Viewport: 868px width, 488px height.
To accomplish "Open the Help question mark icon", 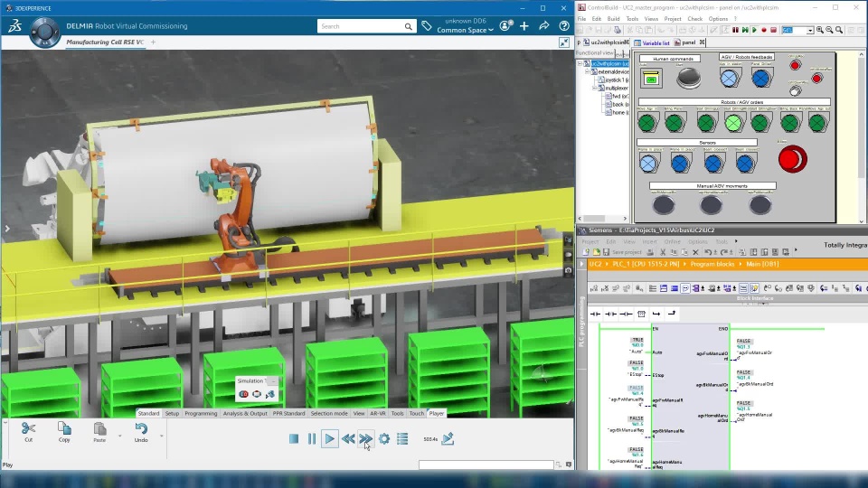I will point(564,26).
